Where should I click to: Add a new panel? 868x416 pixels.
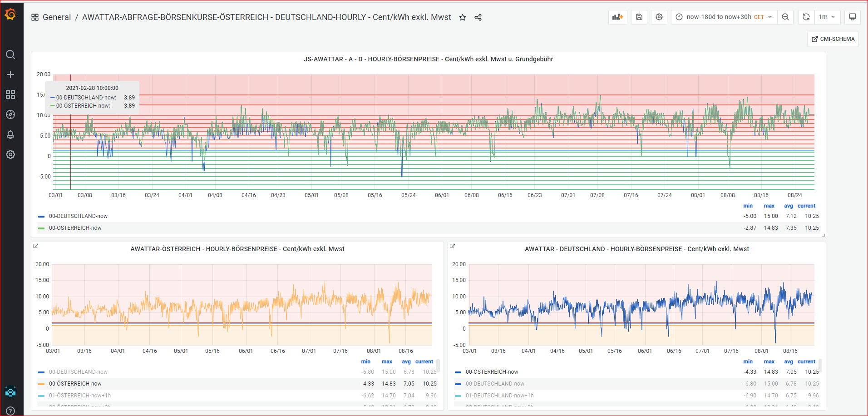tap(618, 17)
